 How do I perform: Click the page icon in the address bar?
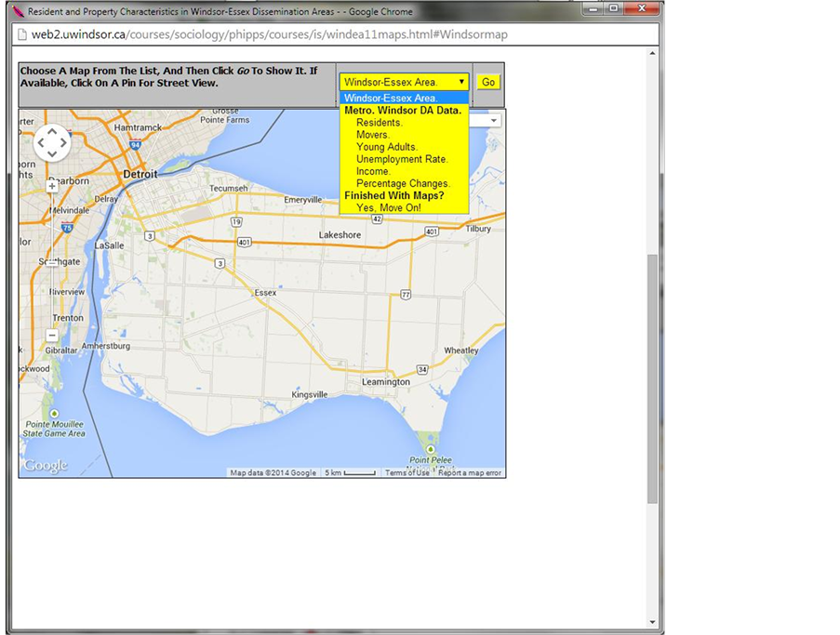tap(20, 34)
